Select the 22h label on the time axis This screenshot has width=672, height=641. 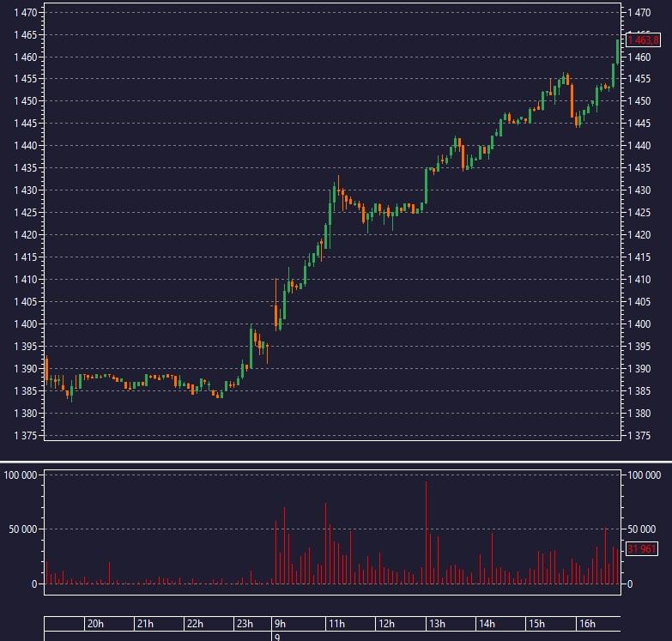point(195,624)
